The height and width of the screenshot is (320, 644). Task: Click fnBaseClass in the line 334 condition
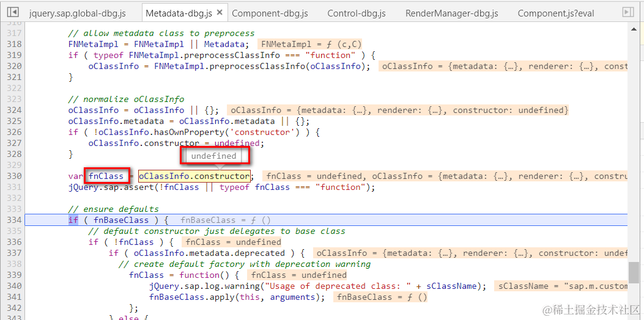pyautogui.click(x=121, y=220)
